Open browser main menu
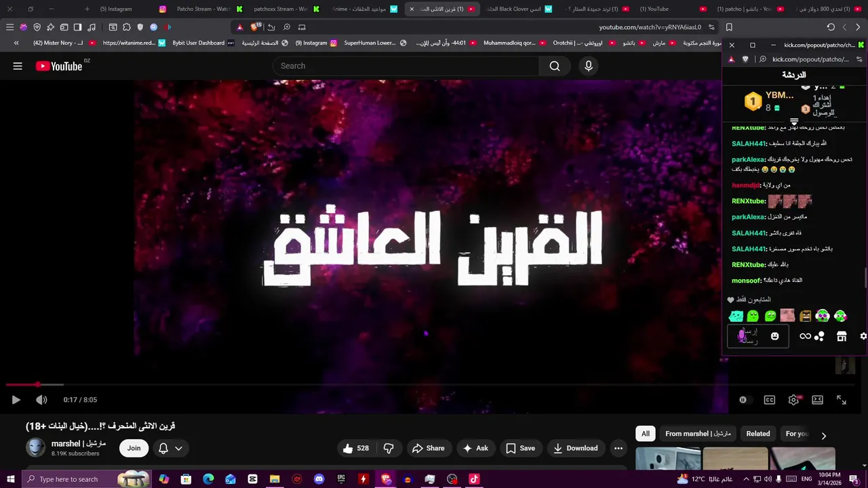 (9, 27)
